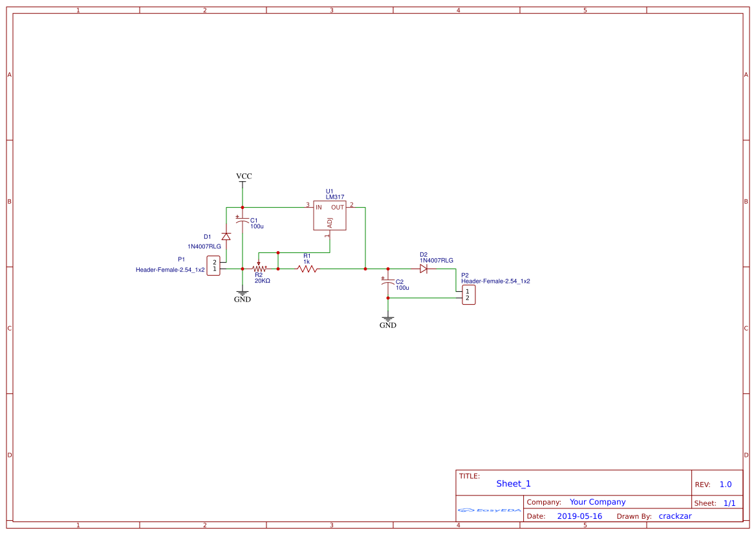Screen dimensions: 756x535
Task: Click the Your Company field
Action: [x=597, y=501]
